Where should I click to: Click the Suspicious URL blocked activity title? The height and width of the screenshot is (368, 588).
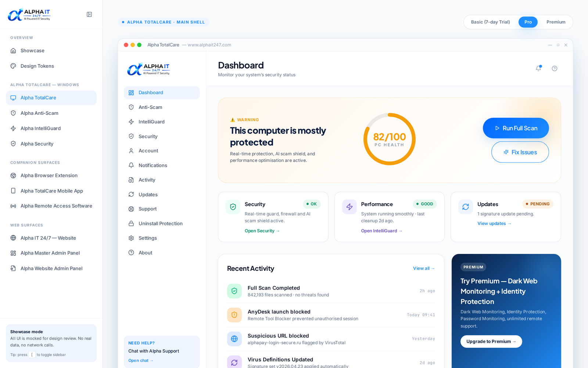(278, 336)
